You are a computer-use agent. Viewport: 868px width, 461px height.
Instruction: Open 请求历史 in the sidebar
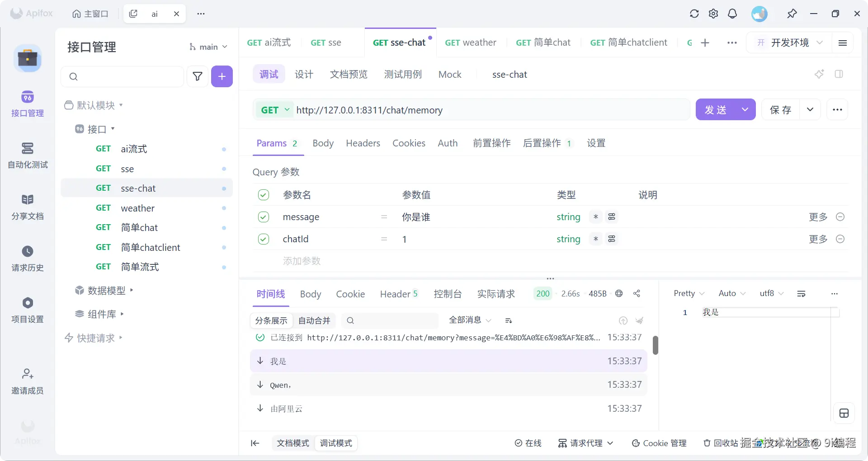pos(27,259)
